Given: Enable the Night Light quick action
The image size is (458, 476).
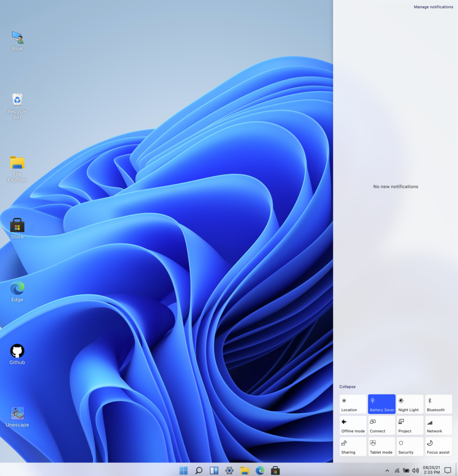Looking at the screenshot, I should (x=410, y=404).
